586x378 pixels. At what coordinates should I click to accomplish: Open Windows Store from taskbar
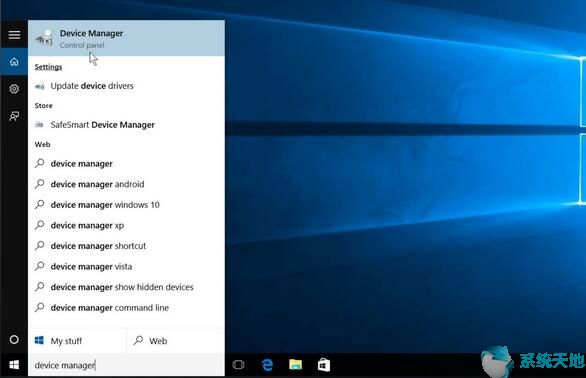point(324,365)
